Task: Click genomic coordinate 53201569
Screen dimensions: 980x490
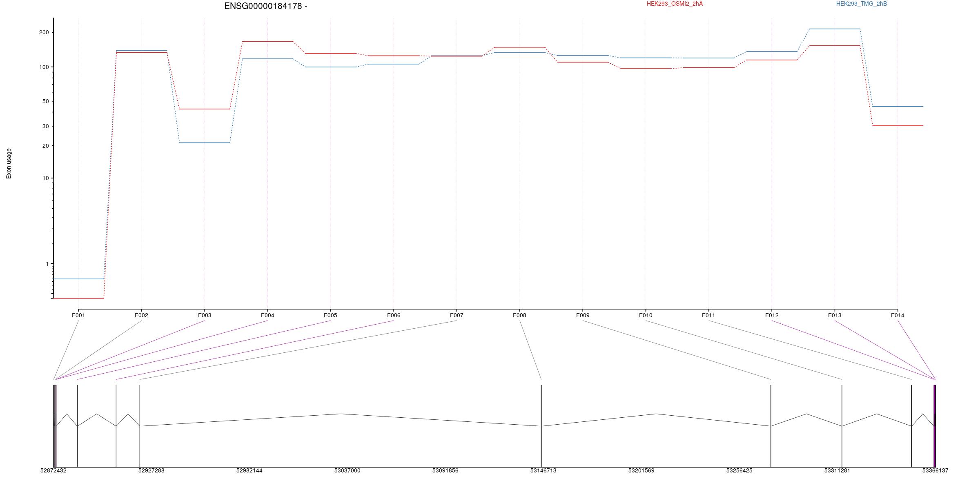Action: point(641,470)
